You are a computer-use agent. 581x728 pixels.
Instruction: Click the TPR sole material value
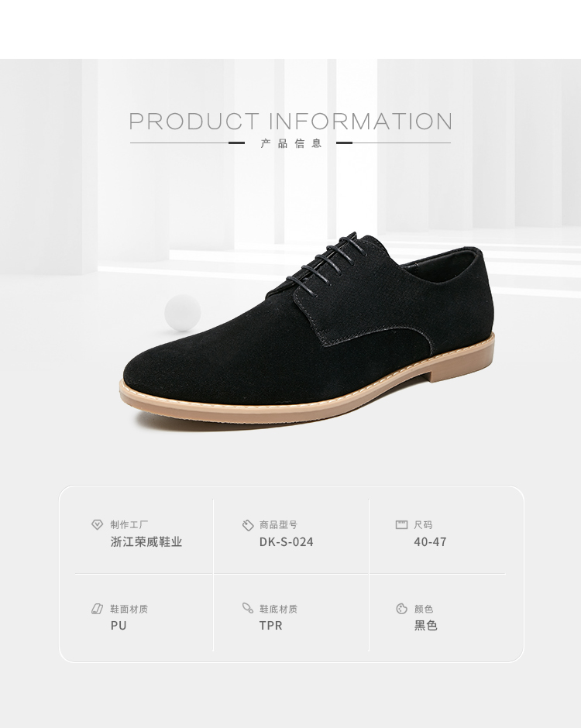[x=271, y=626]
